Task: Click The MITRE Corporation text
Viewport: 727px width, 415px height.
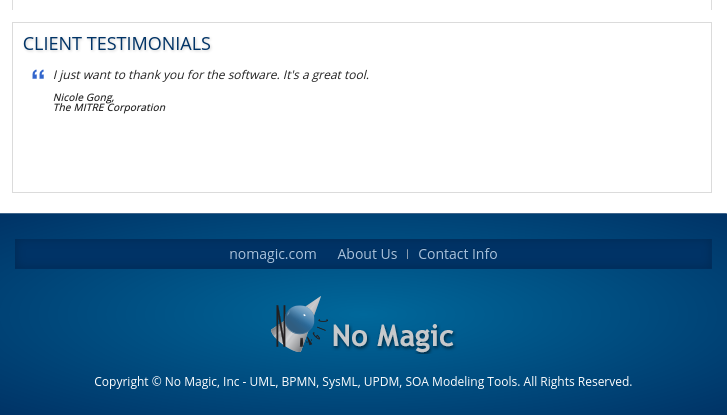Action: [109, 107]
